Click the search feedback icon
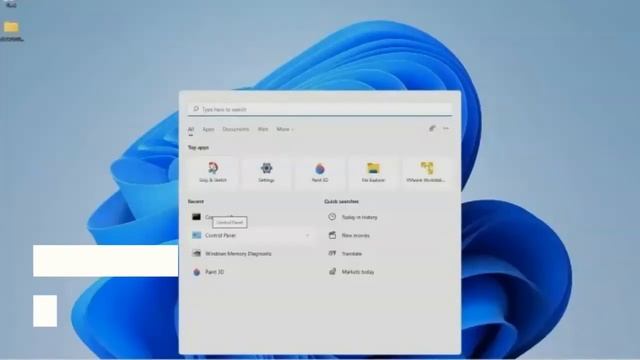 432,129
